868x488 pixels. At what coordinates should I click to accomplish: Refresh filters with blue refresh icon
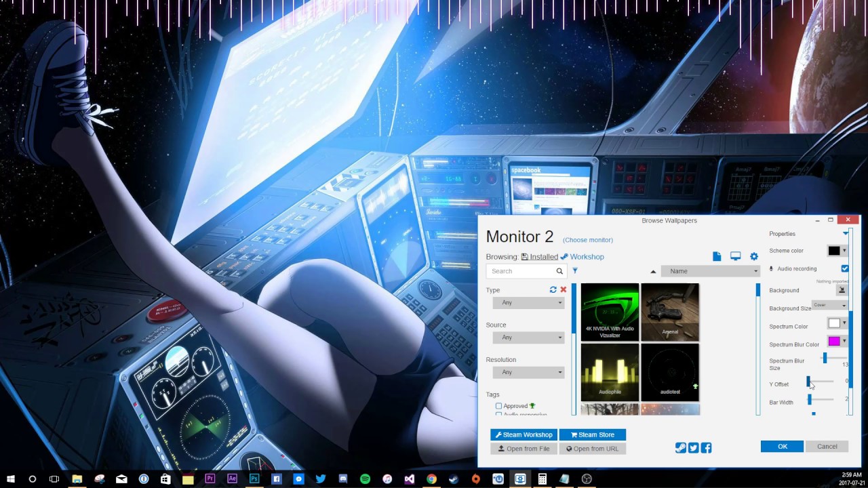point(553,289)
